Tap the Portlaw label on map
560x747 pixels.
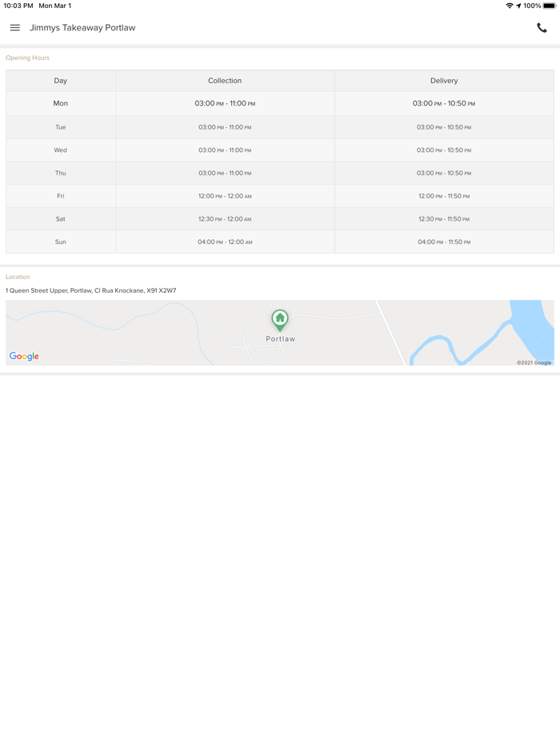[281, 339]
